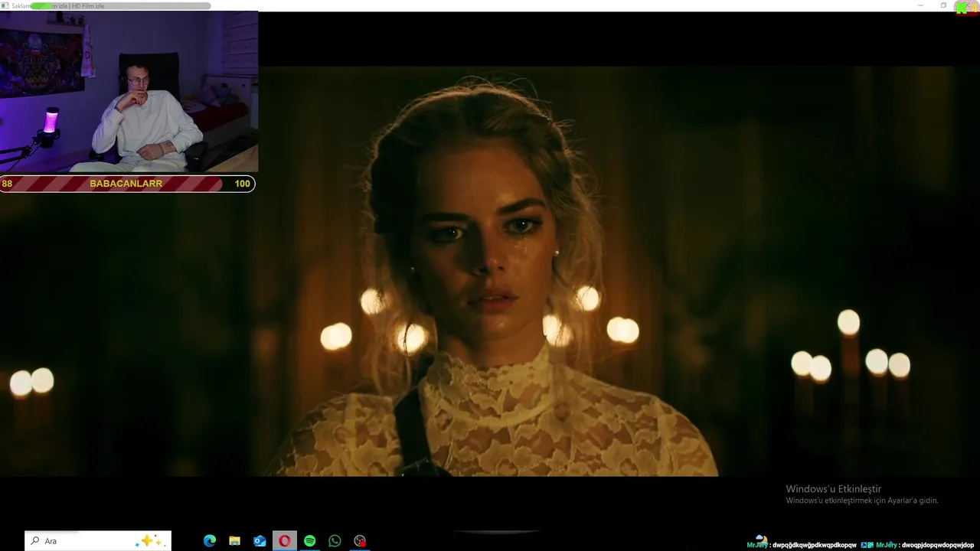Open Spotify from the taskbar
This screenshot has height=551, width=980.
pyautogui.click(x=310, y=541)
